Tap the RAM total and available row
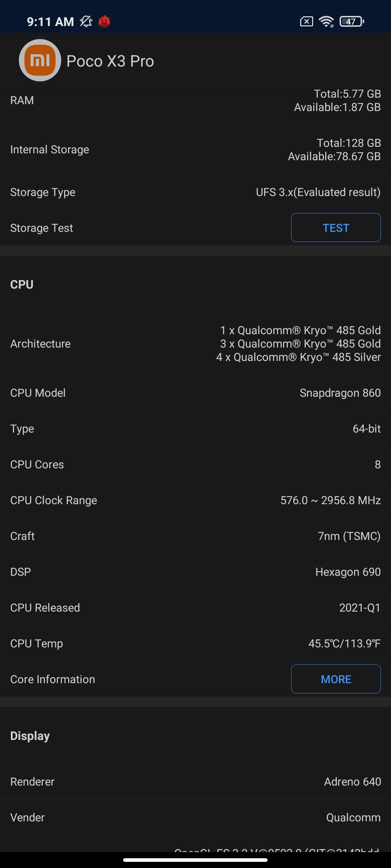The image size is (391, 868). click(195, 101)
